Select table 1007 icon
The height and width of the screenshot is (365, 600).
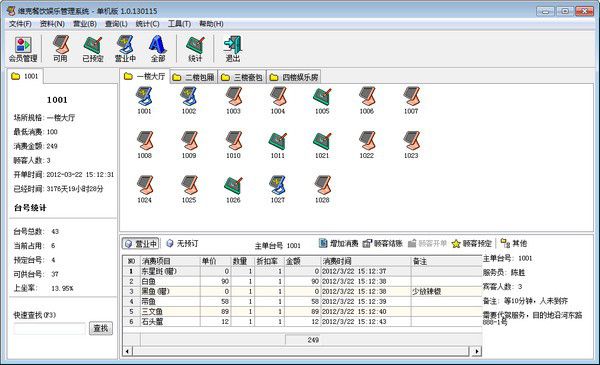click(411, 100)
